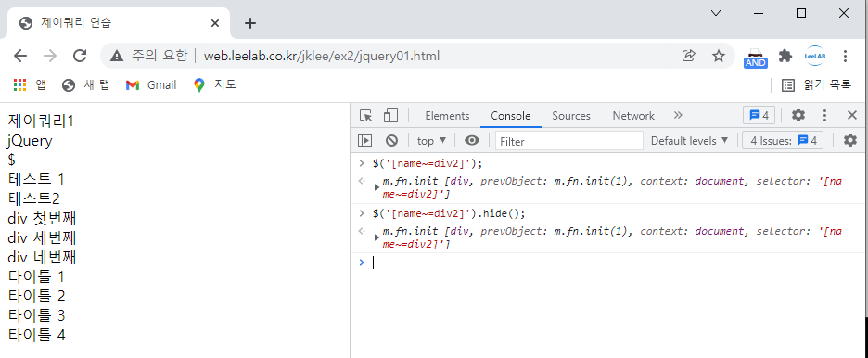Open a new tab with the plus button
Image resolution: width=868 pixels, height=358 pixels.
pos(250,23)
